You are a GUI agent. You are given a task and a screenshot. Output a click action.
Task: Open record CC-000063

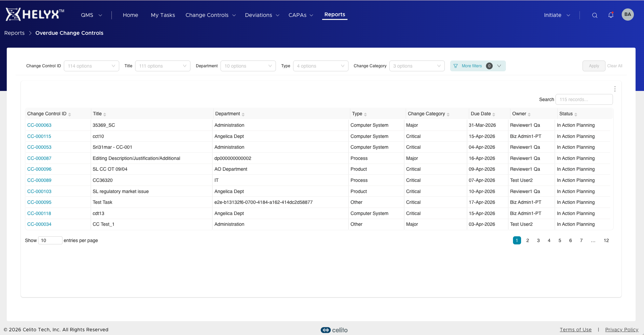pos(39,125)
